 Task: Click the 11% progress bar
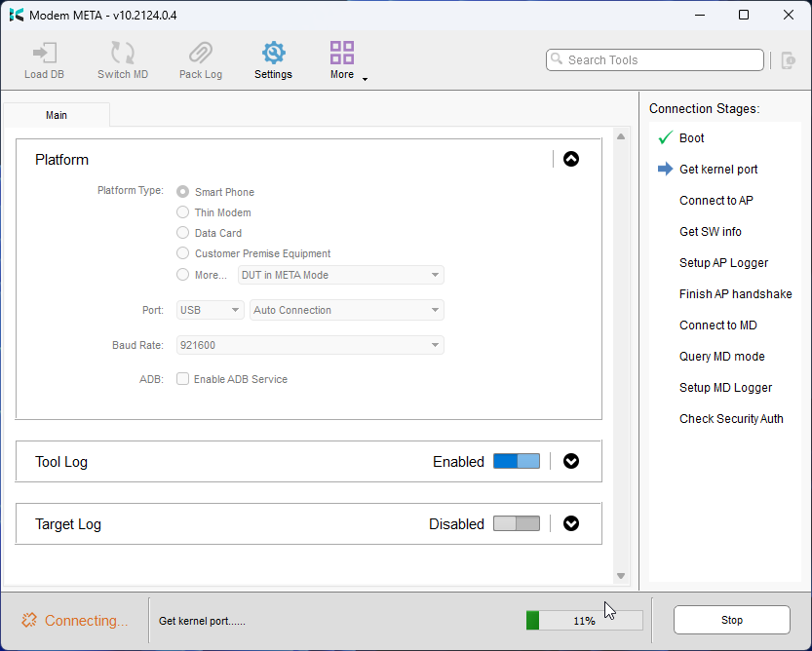(584, 620)
